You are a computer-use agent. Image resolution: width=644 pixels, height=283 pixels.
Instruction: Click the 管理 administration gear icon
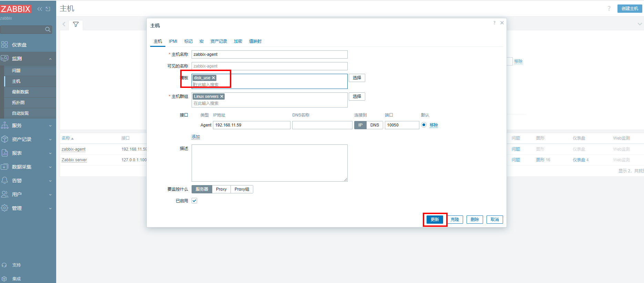coord(4,208)
